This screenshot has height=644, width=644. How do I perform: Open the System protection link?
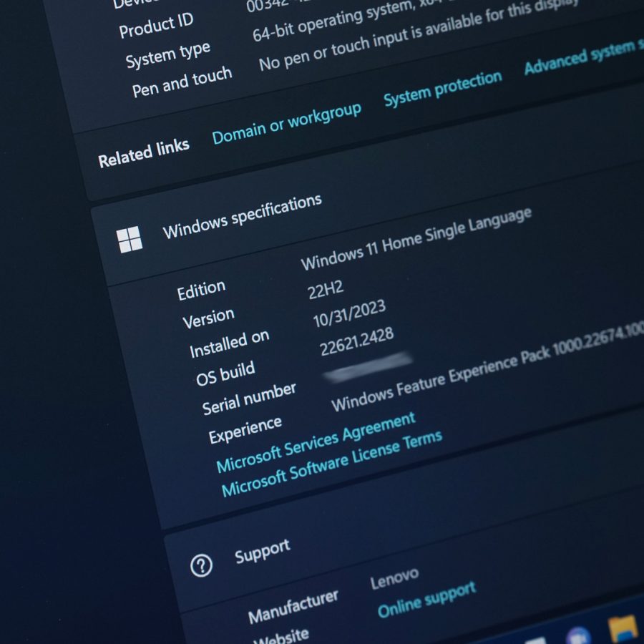click(443, 88)
